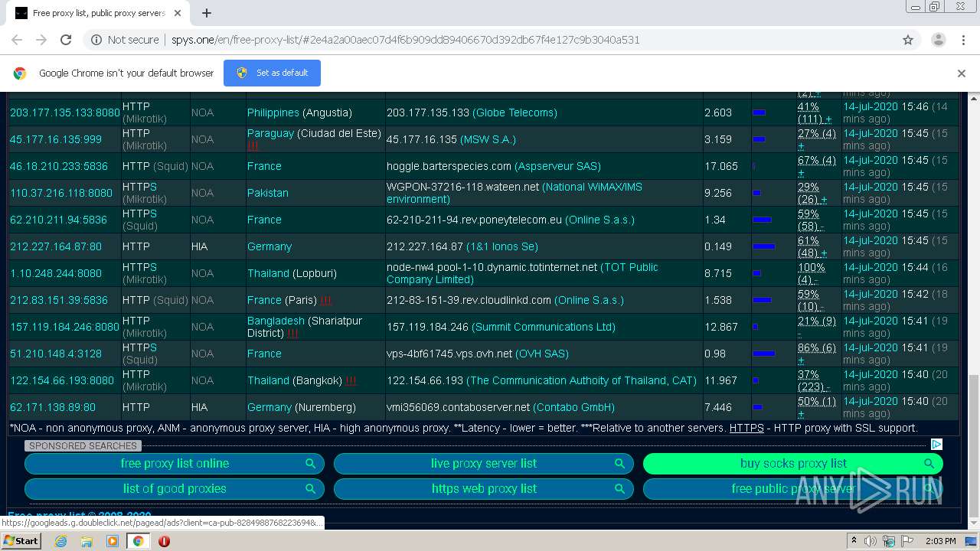The height and width of the screenshot is (551, 980).
Task: Click proxy 62.210.211.94:5836
Action: (58, 220)
